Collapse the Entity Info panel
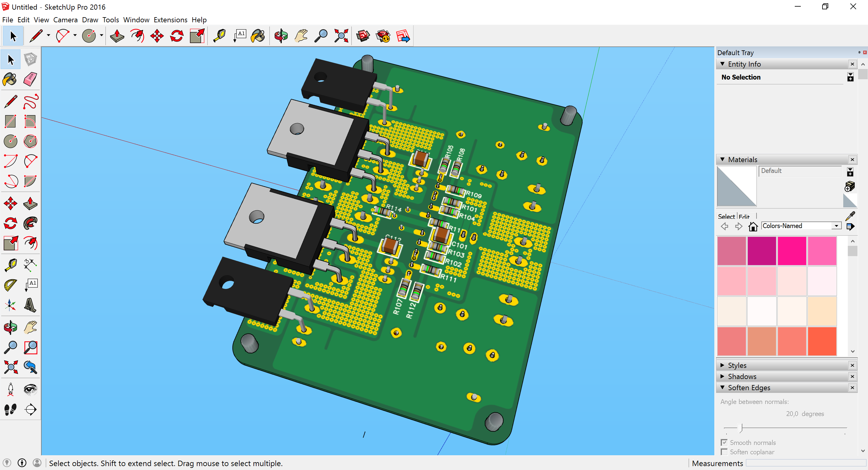The height and width of the screenshot is (470, 868). 722,64
